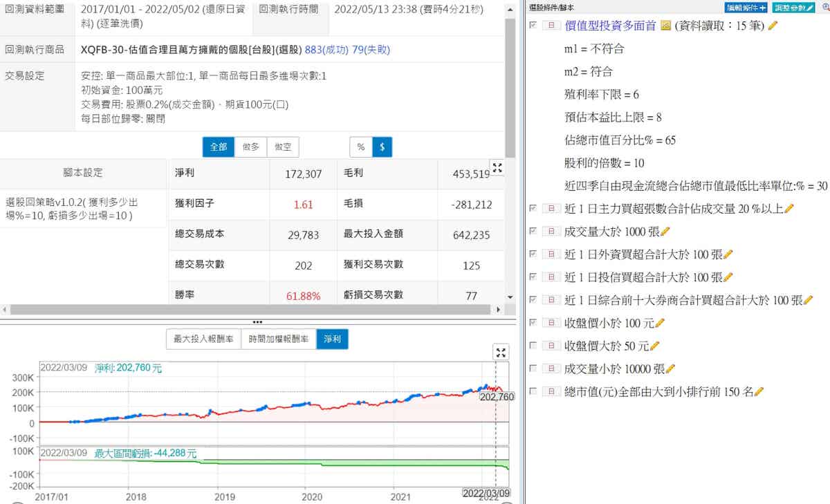Uncheck the 近 1 日投信買超 condition checkbox
Screen dimensions: 830x504
tap(533, 277)
